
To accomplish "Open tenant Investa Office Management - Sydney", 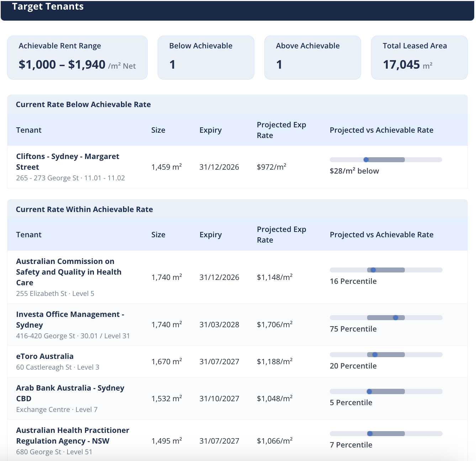I will (x=70, y=320).
